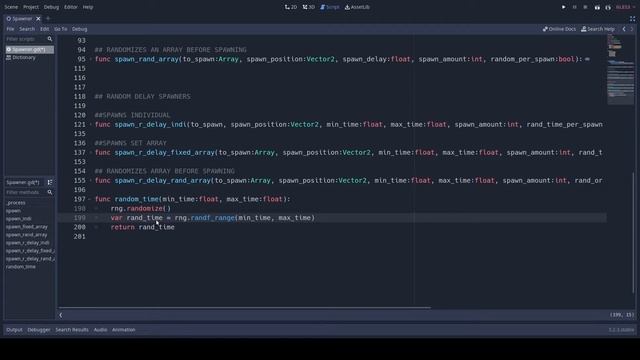The width and height of the screenshot is (640, 360).
Task: Open the script editor File menu
Action: click(x=10, y=29)
